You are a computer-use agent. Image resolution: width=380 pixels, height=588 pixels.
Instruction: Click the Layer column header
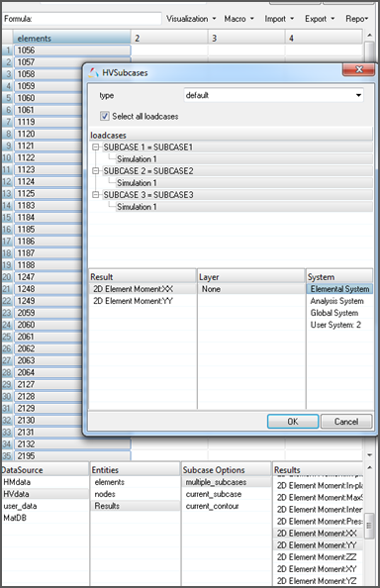coord(251,277)
